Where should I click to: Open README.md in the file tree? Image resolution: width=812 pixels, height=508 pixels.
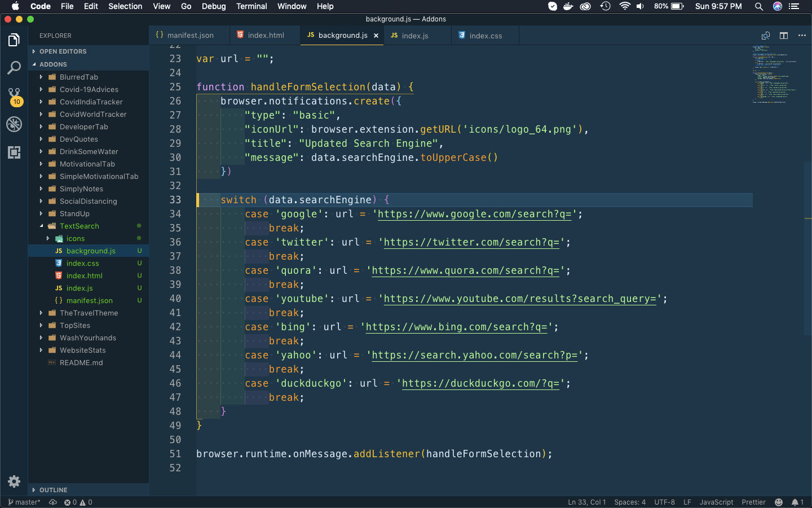coord(89,362)
